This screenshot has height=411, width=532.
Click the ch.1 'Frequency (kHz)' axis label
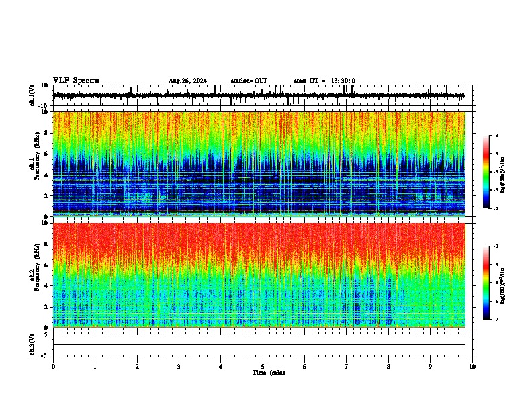(37, 156)
